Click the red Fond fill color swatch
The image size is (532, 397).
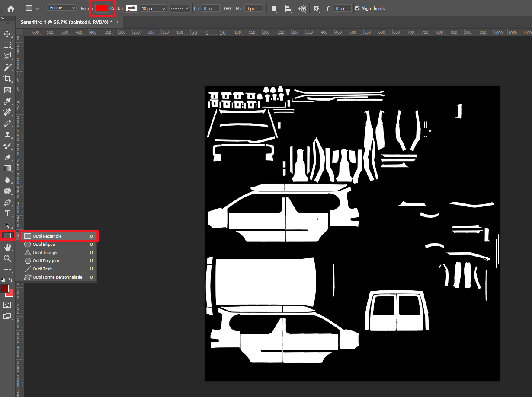tap(102, 8)
